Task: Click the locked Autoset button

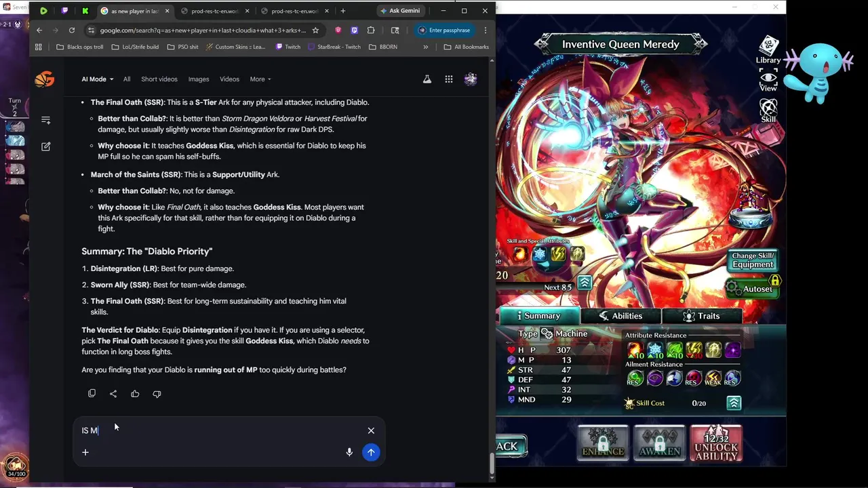Action: [x=753, y=288]
